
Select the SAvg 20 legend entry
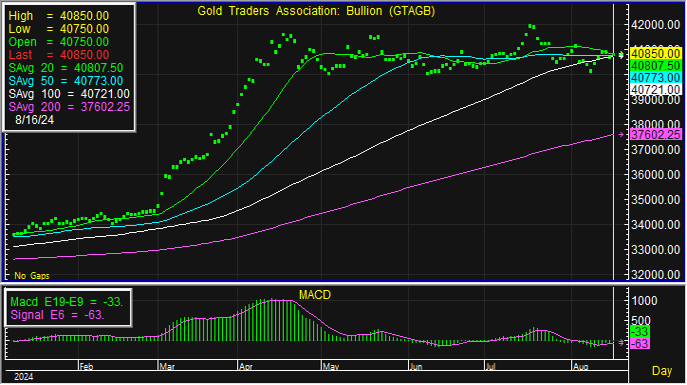[66, 68]
